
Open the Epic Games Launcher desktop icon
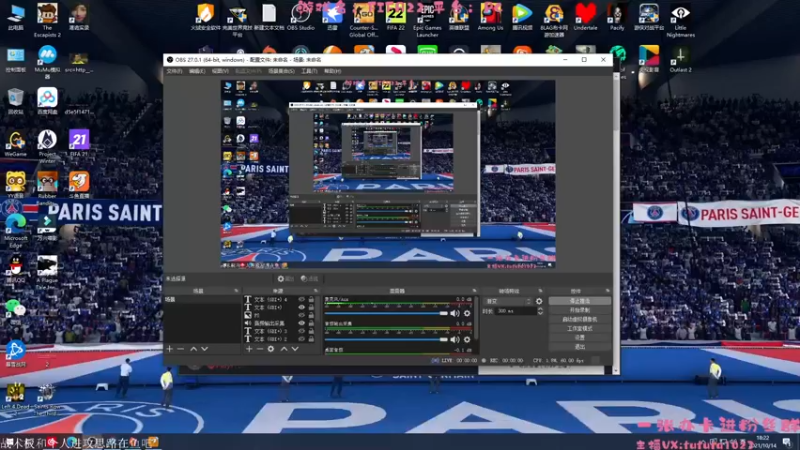point(427,20)
